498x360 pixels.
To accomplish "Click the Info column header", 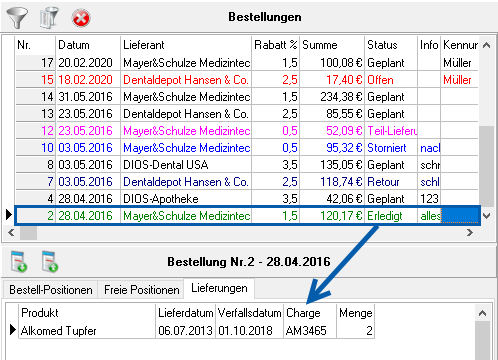I will tap(429, 45).
